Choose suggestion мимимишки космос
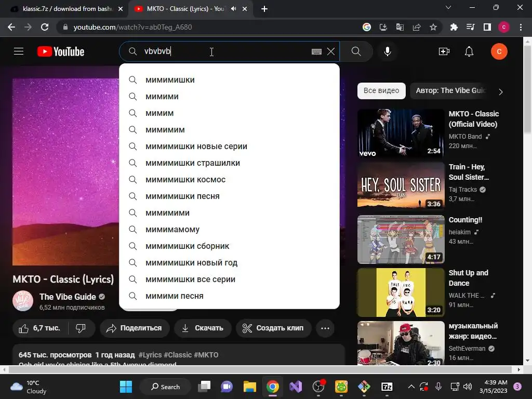532x399 pixels. (x=229, y=180)
